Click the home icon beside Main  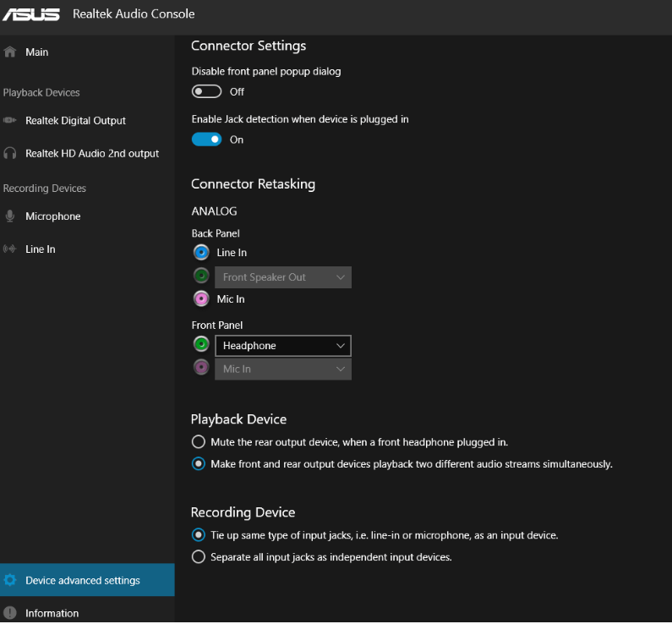point(10,52)
